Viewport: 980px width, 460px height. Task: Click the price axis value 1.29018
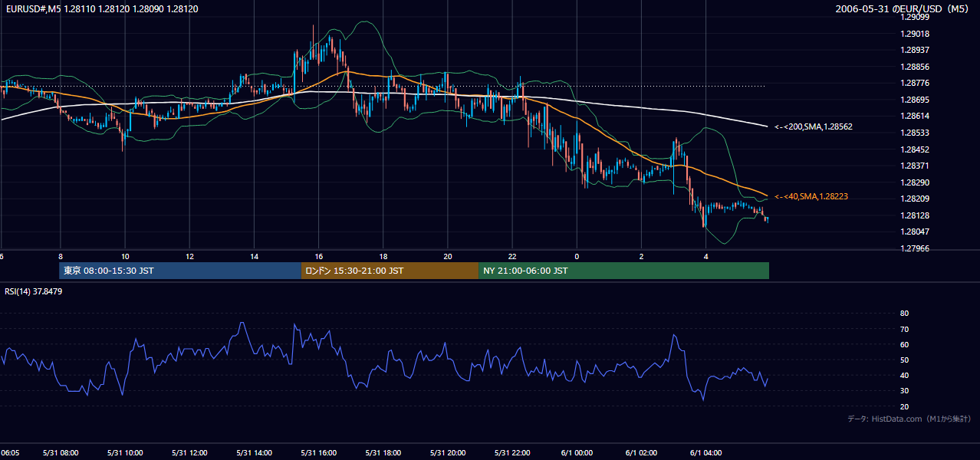click(x=914, y=34)
